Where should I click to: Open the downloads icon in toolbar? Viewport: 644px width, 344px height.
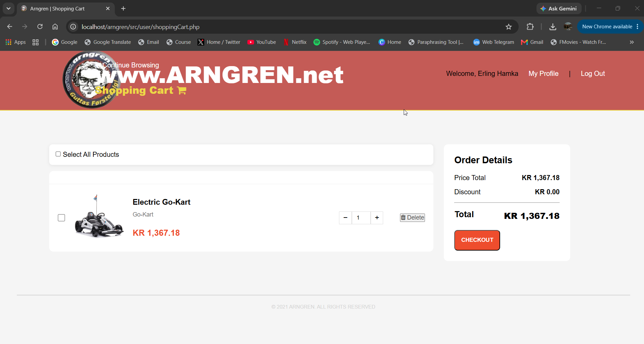tap(553, 27)
